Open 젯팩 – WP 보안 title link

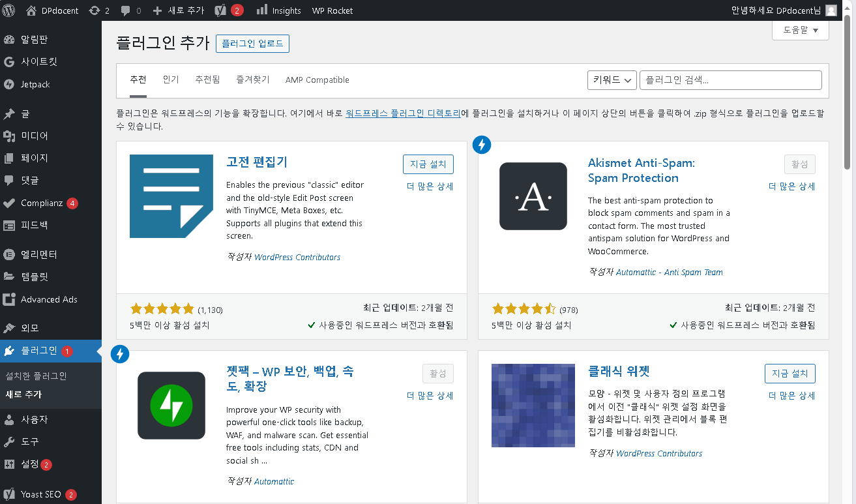click(290, 379)
